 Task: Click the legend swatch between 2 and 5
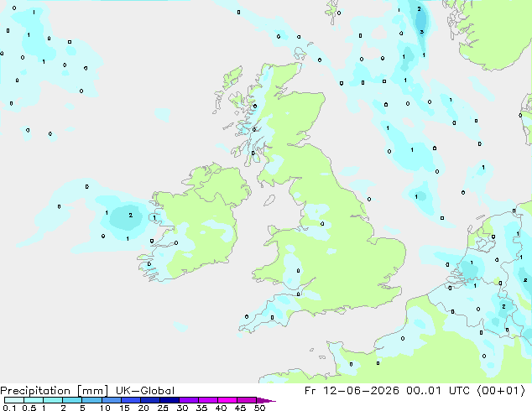coord(72,400)
